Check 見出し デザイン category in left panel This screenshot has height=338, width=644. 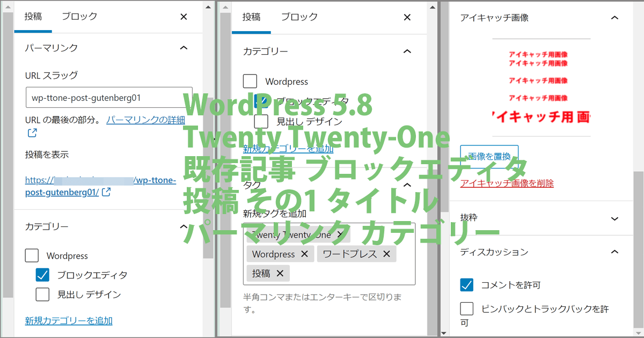pos(43,294)
